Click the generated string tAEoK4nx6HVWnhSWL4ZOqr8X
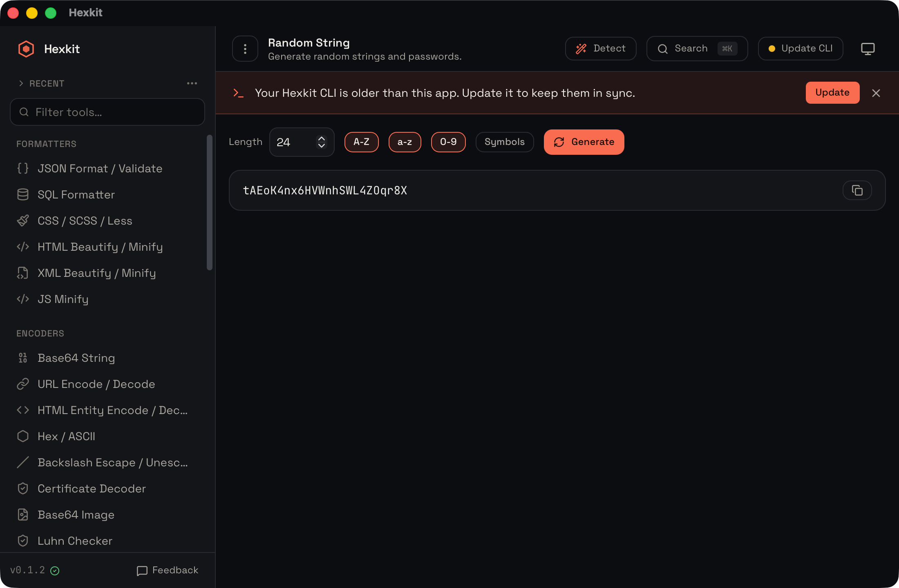This screenshot has height=588, width=899. coord(325,191)
